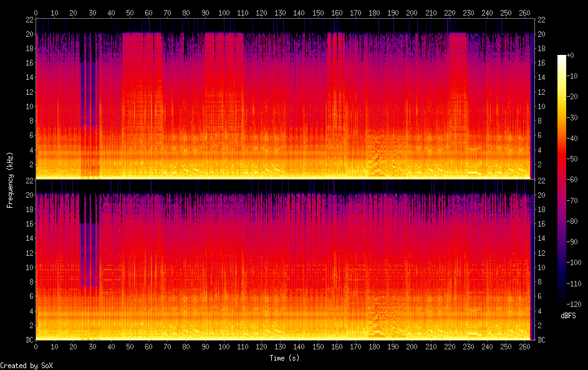Pick the white top end of the color bar
The width and height of the screenshot is (588, 370).
tap(562, 58)
